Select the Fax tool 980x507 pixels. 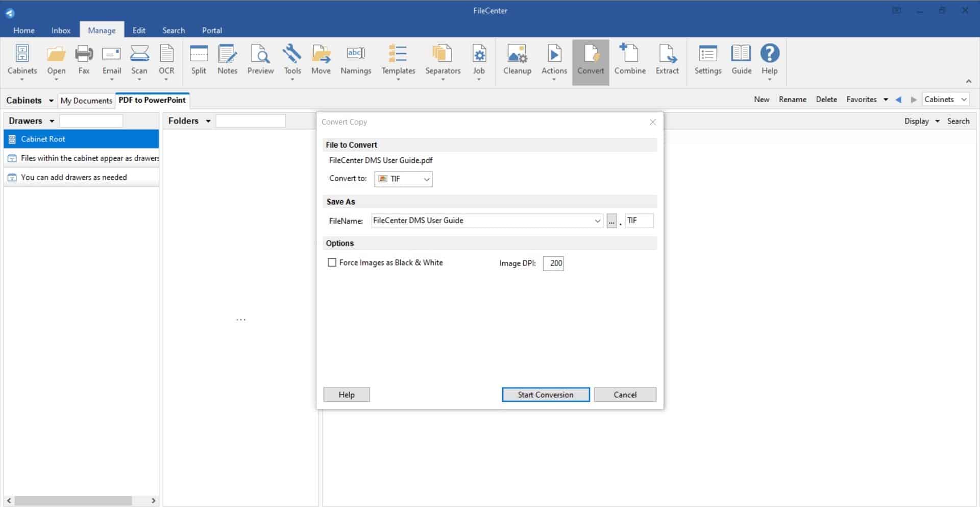[84, 61]
